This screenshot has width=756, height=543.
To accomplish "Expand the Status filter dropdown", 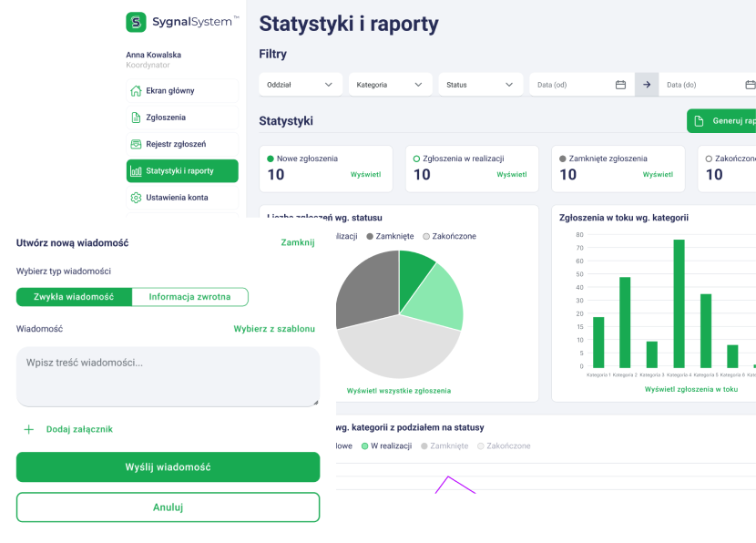I will pos(480,85).
